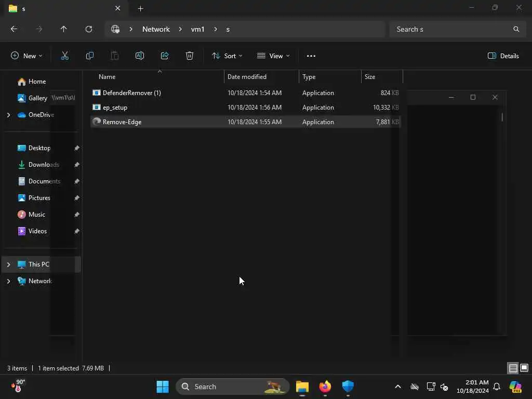Viewport: 532px width, 399px height.
Task: Click the OneDrive sync tray icon
Action: click(414, 387)
